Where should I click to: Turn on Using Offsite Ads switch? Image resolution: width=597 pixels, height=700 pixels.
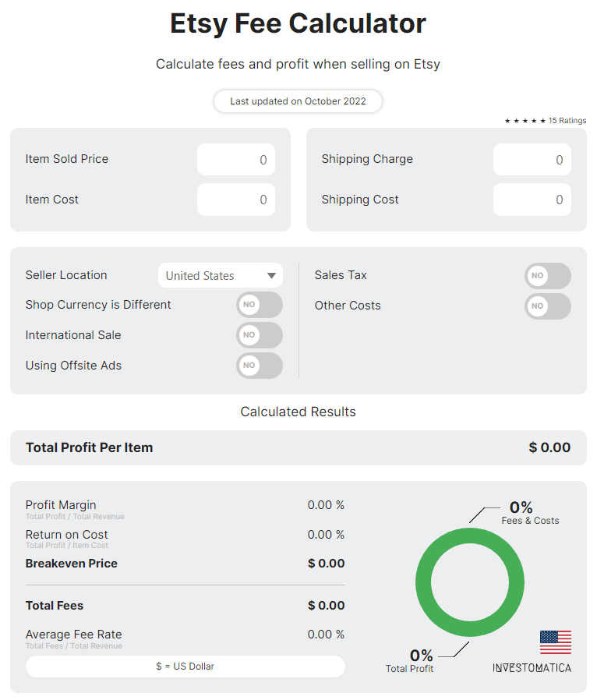(260, 366)
